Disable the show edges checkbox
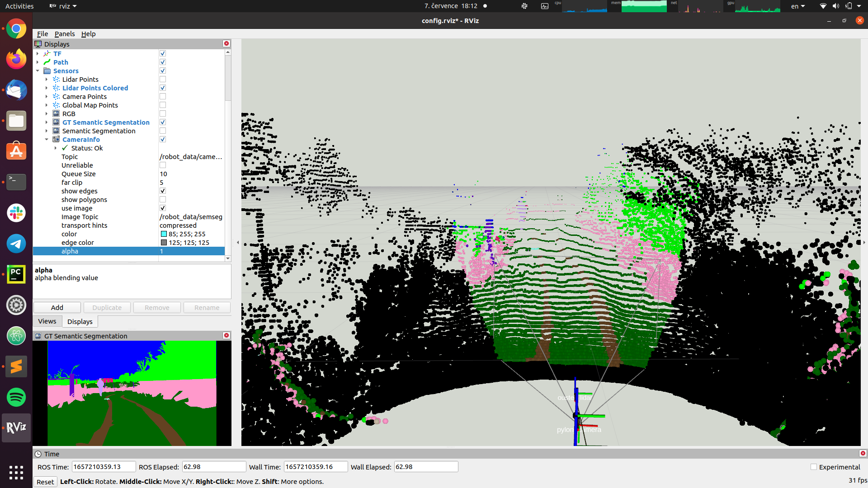868x488 pixels. tap(163, 191)
